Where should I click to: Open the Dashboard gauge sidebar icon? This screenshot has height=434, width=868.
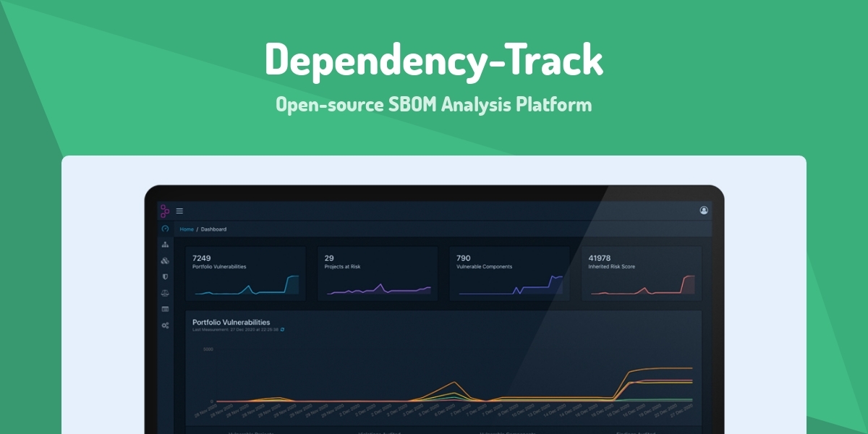165,229
